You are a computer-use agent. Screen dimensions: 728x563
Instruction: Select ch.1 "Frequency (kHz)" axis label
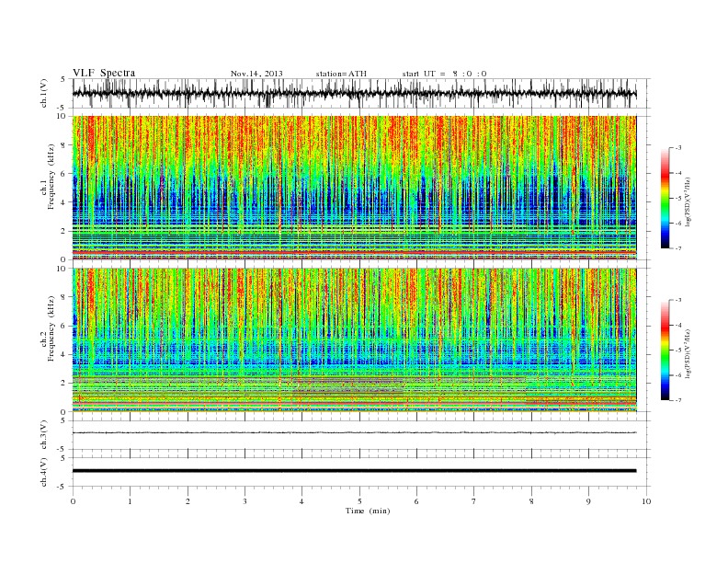(x=51, y=177)
